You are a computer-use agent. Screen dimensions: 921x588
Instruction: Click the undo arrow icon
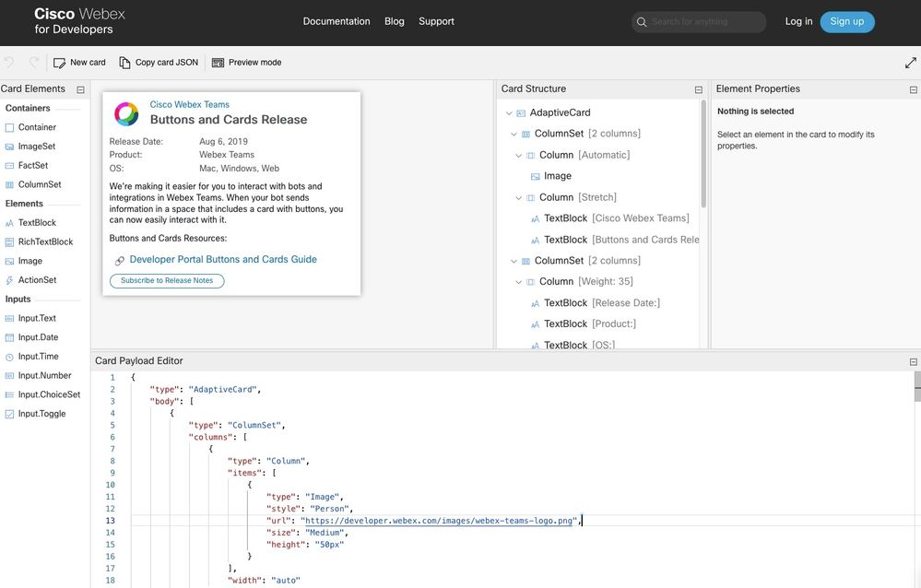[9, 63]
